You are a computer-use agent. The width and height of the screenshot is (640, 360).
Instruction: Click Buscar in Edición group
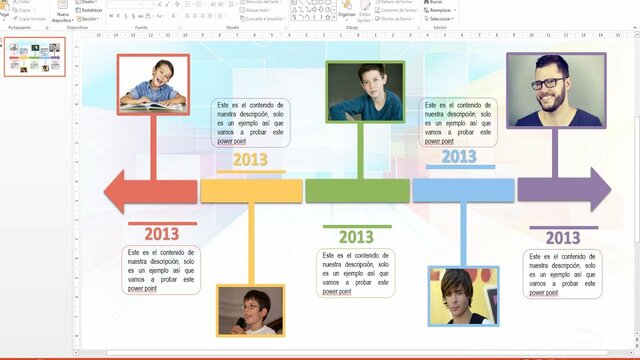[x=433, y=2]
